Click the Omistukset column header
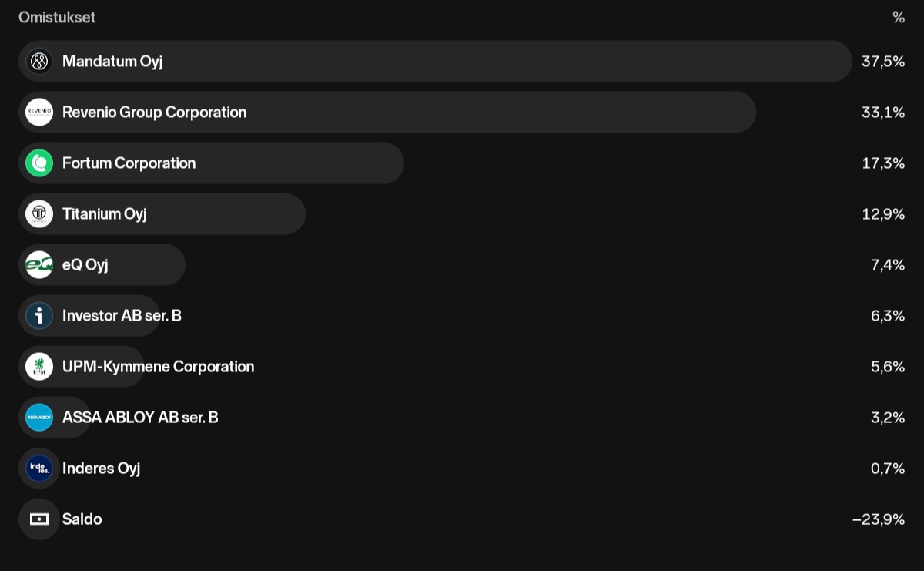924x571 pixels. pyautogui.click(x=57, y=17)
